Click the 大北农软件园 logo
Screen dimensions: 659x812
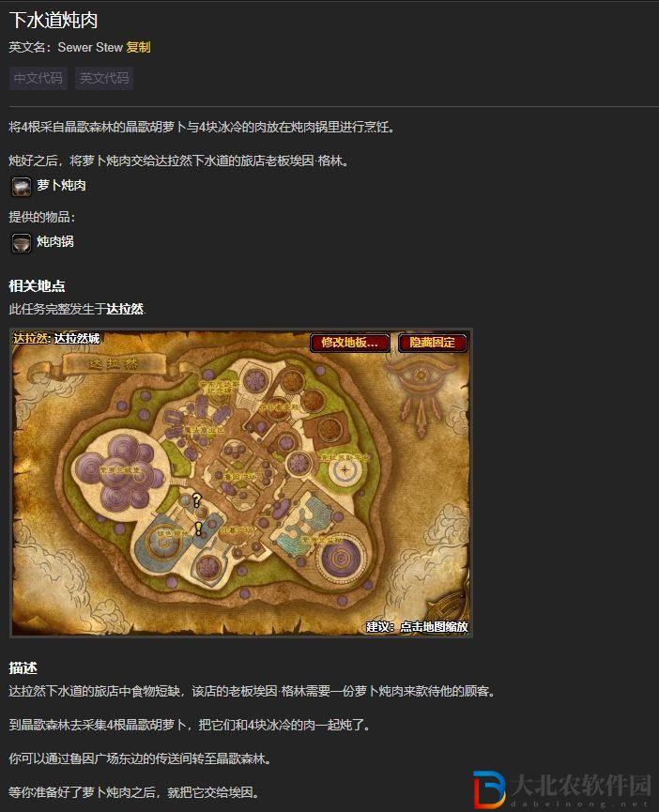[x=562, y=789]
